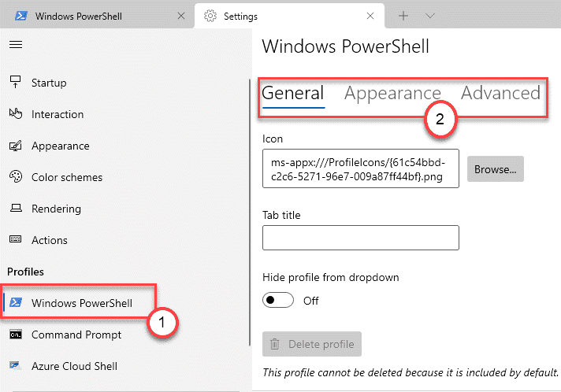Switch to the Advanced tab
This screenshot has height=392, width=561.
point(500,93)
